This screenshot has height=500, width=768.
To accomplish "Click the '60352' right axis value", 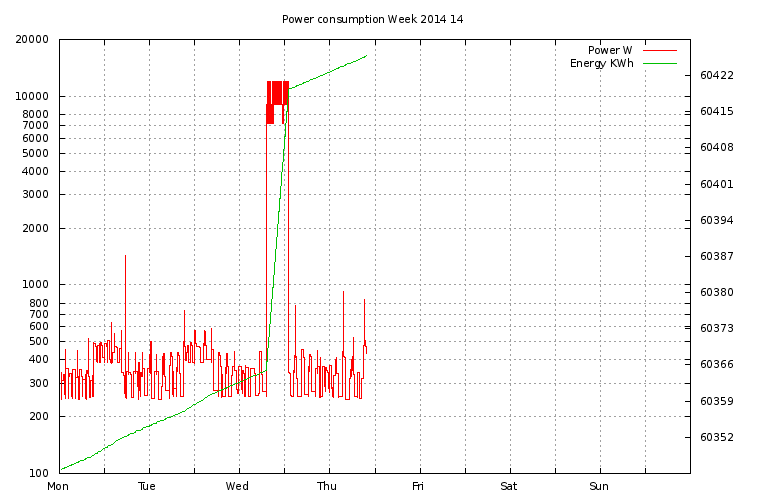I will [717, 437].
